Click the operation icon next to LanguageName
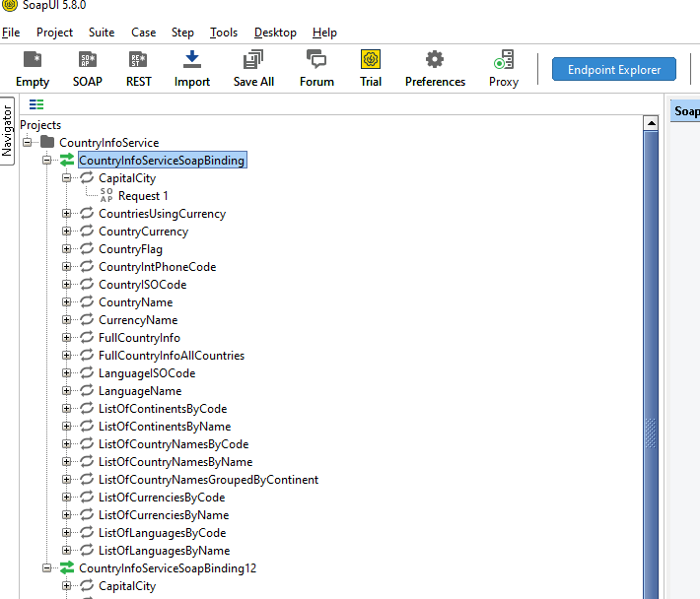The image size is (700, 599). coord(87,390)
